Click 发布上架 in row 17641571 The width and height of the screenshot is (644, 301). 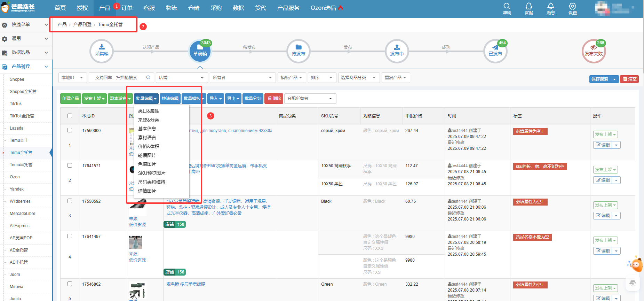(x=605, y=170)
